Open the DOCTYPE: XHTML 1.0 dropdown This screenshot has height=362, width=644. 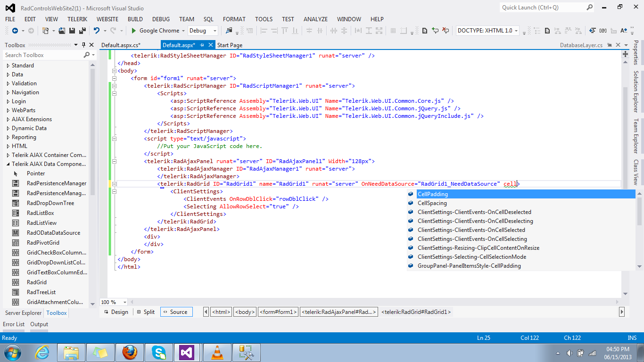[516, 31]
